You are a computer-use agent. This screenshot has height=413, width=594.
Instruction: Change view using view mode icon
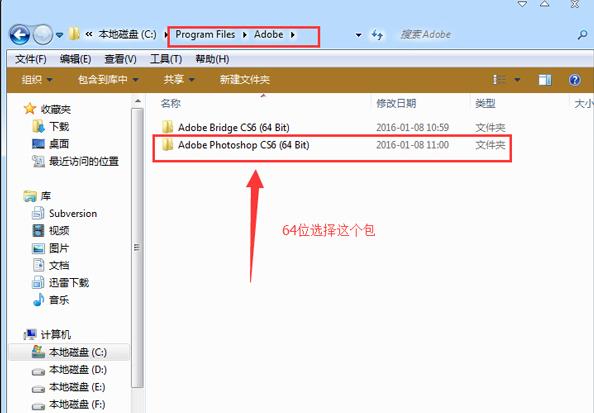pos(499,80)
